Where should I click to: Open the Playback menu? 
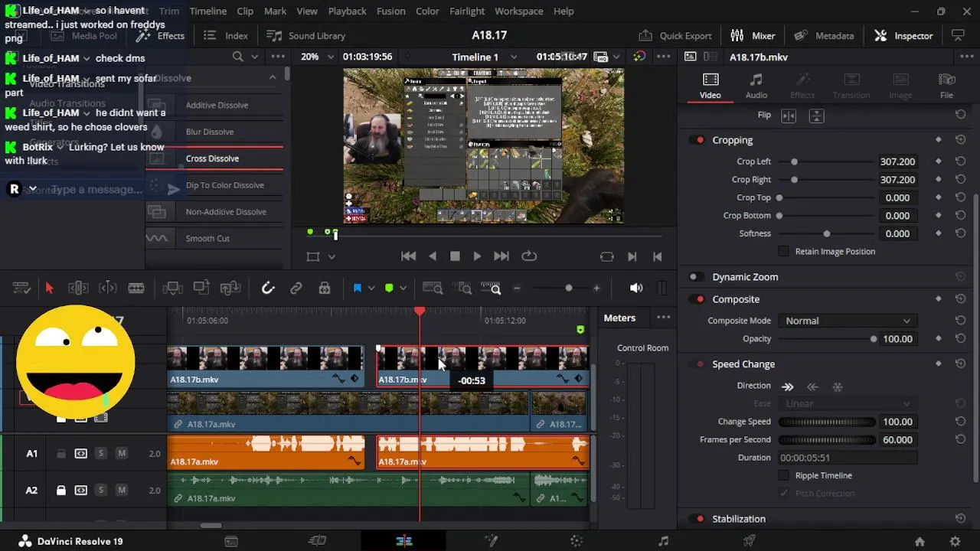pyautogui.click(x=347, y=11)
